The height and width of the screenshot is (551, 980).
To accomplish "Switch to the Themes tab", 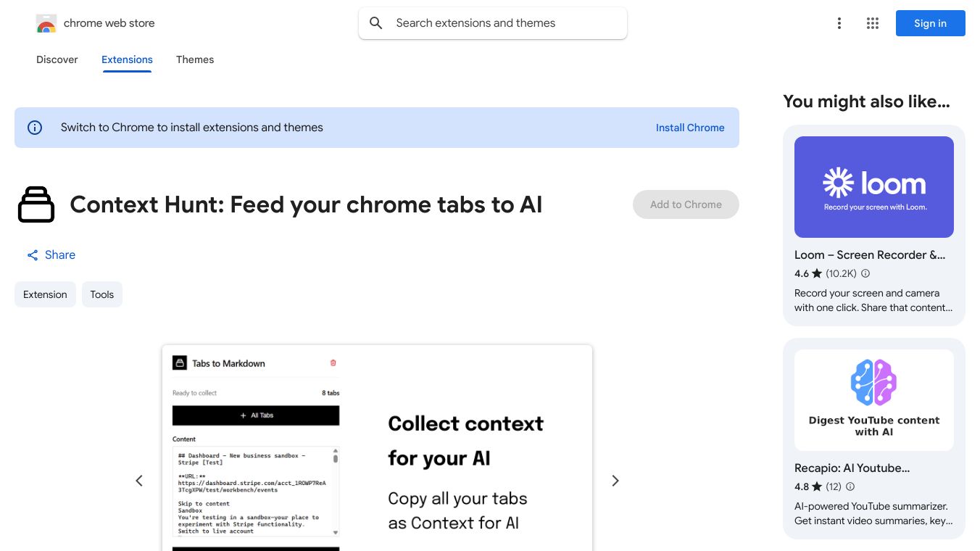I will (x=195, y=59).
